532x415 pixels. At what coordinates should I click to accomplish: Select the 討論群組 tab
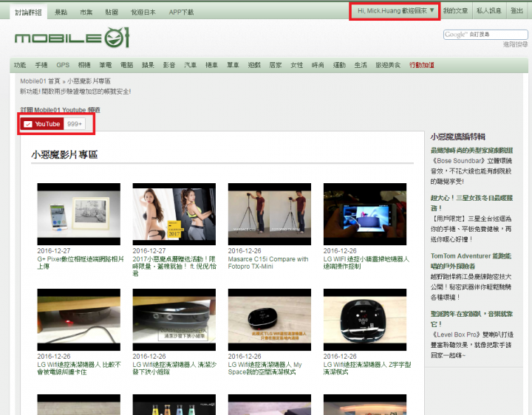[28, 13]
